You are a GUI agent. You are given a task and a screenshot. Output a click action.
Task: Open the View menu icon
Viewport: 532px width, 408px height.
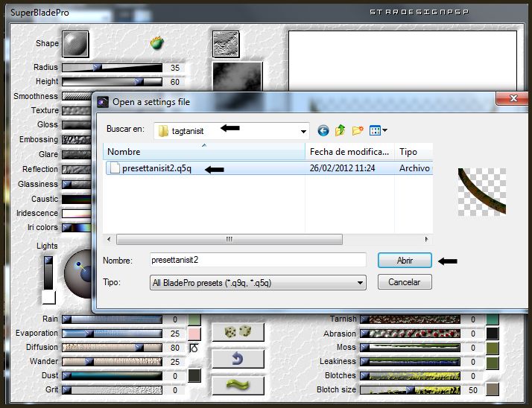click(378, 130)
